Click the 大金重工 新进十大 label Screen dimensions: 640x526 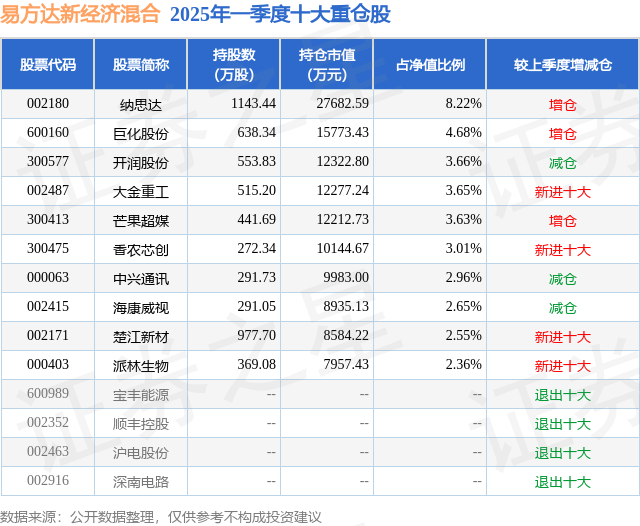click(563, 192)
